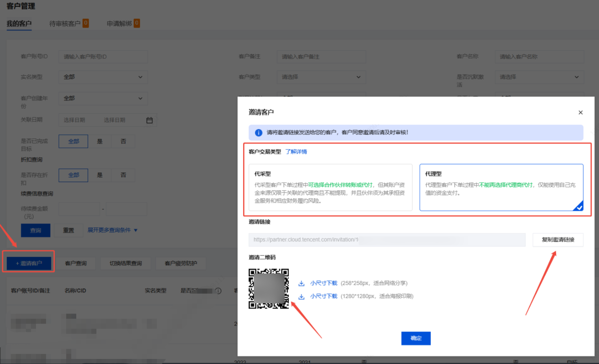The height and width of the screenshot is (364, 599).
Task: Click the info icon in the table header
Action: pyautogui.click(x=218, y=291)
